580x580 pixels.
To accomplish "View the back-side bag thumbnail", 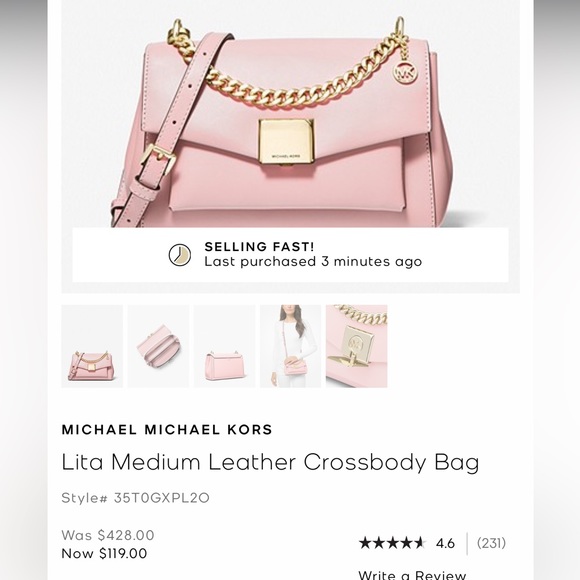I will point(224,346).
